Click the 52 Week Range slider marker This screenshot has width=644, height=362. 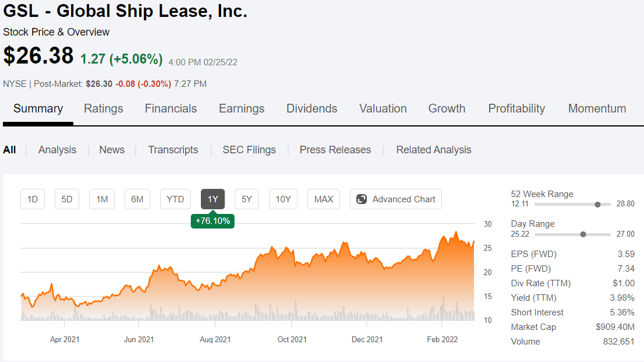(x=597, y=205)
